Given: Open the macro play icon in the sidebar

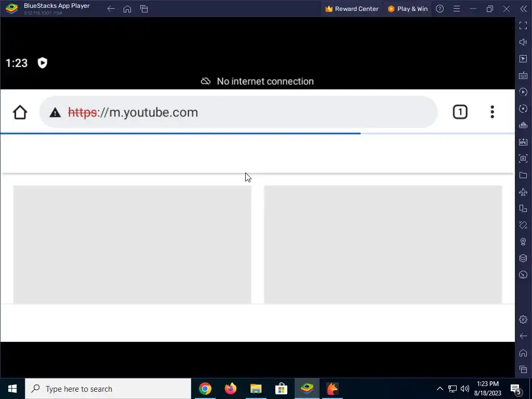Looking at the screenshot, I should (523, 92).
